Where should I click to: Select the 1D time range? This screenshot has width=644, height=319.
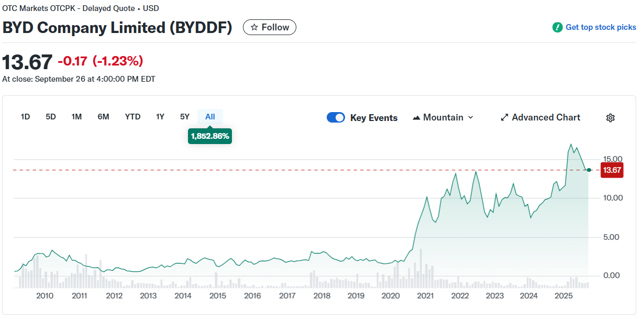pos(25,117)
